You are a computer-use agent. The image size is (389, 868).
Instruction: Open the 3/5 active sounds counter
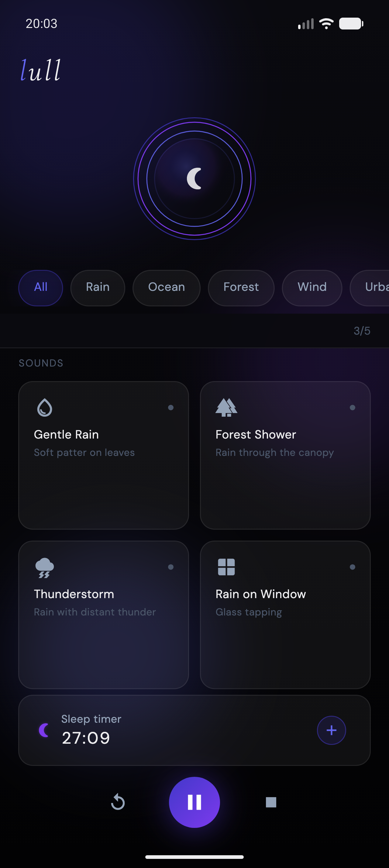(362, 331)
